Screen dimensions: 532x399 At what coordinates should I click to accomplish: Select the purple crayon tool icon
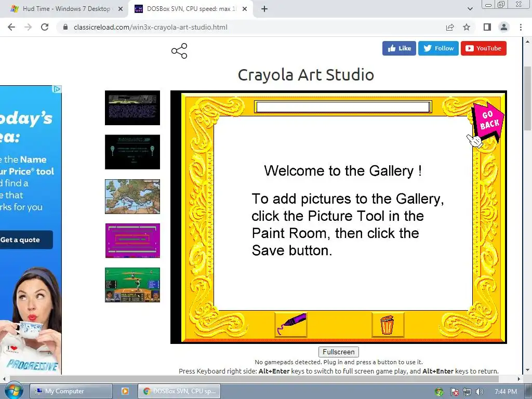(x=291, y=324)
